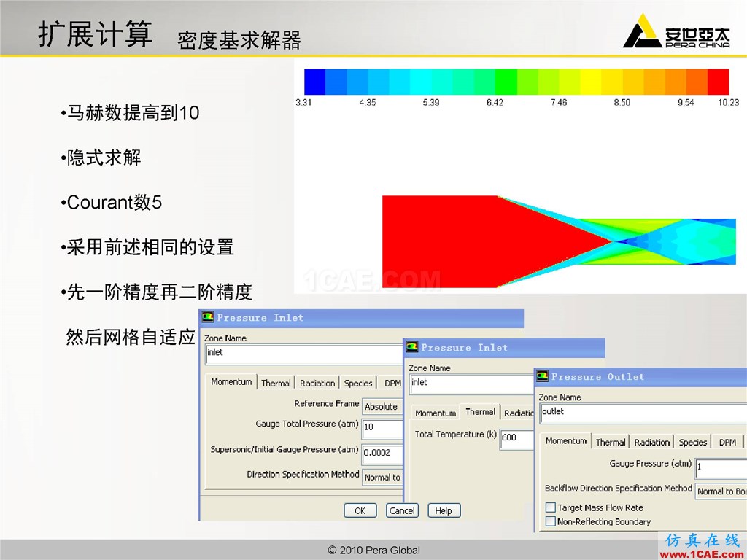747x560 pixels.
Task: Open Radiation tab in first Pressure Inlet dialog
Action: click(317, 383)
